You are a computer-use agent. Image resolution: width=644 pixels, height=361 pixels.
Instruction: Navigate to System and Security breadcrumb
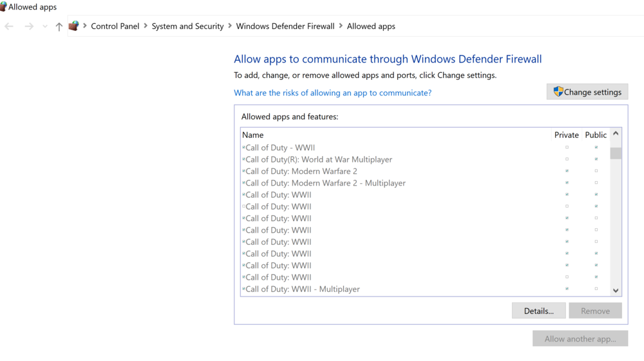(x=187, y=26)
